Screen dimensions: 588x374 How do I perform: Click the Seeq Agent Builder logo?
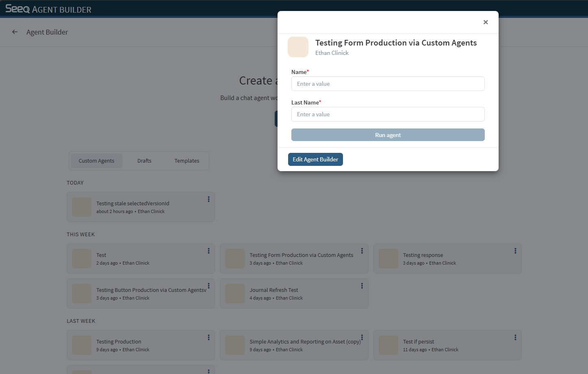pos(48,9)
